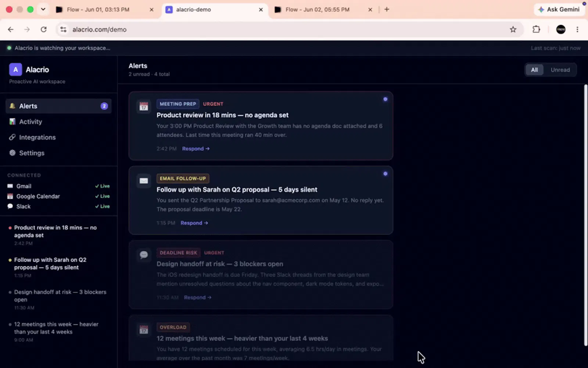Click the browser back arrow
Image resolution: width=588 pixels, height=368 pixels.
click(x=11, y=29)
